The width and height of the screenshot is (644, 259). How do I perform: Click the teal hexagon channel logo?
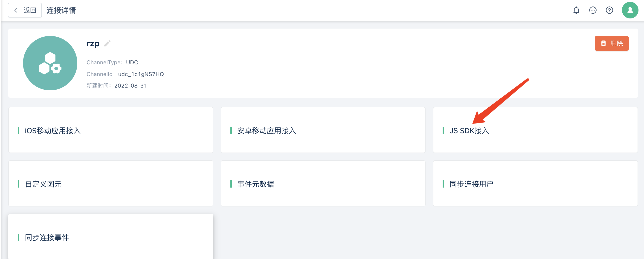pyautogui.click(x=50, y=63)
